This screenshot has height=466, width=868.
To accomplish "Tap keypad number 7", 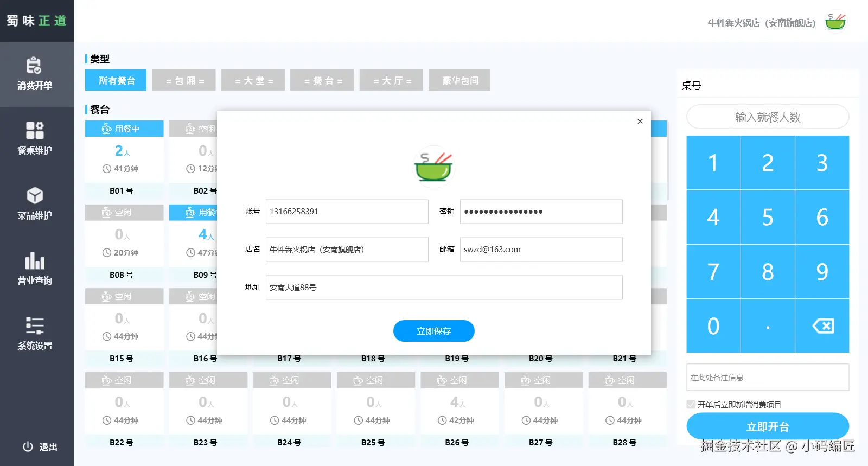I will (713, 271).
